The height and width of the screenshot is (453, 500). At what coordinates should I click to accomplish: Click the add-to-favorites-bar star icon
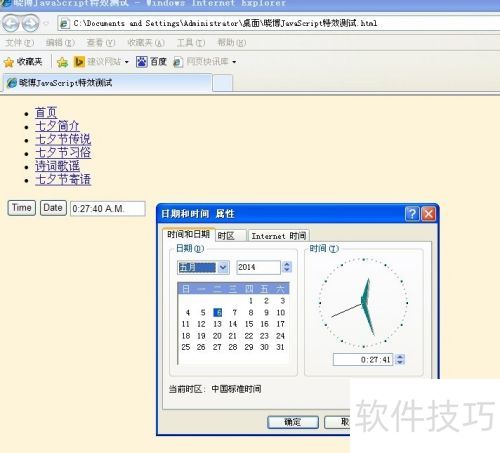(x=62, y=62)
